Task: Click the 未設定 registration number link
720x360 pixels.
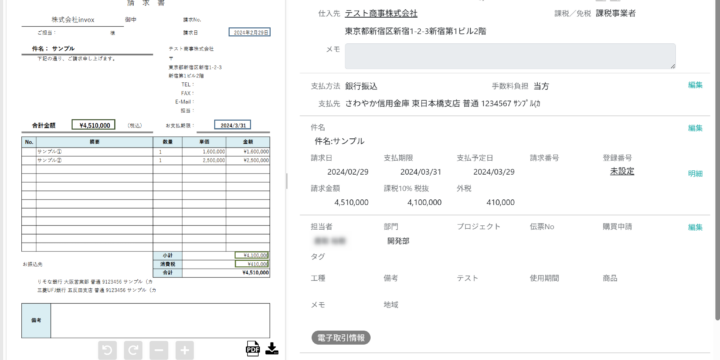Action: point(622,171)
